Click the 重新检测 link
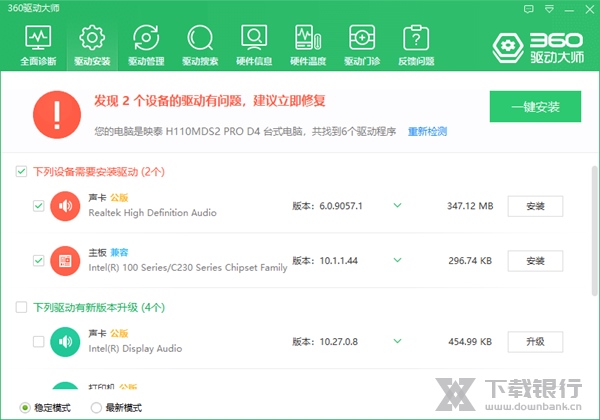This screenshot has height=420, width=600. pos(427,132)
